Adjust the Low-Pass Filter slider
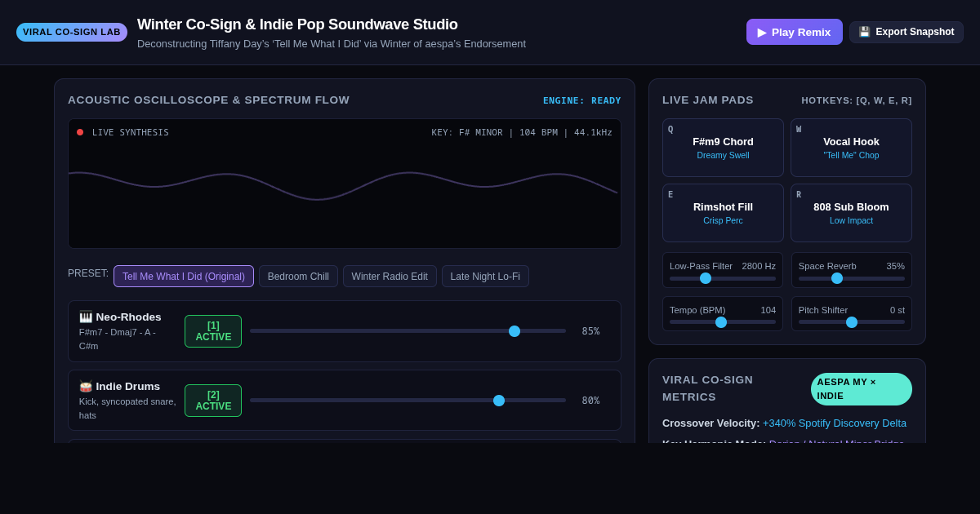 (723, 278)
